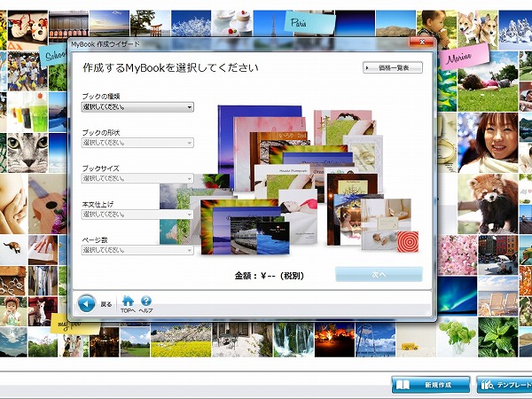Click the pink Marine sticky note

[x=464, y=57]
